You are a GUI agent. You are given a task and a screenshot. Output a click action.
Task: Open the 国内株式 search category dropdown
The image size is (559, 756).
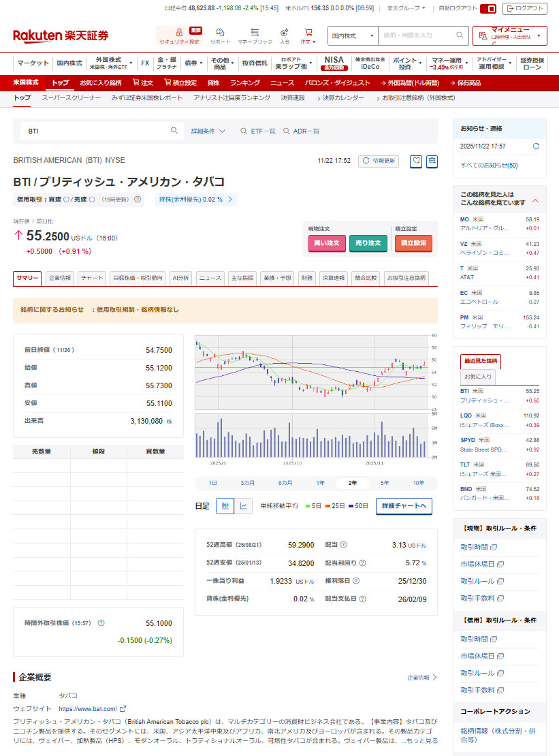[353, 35]
